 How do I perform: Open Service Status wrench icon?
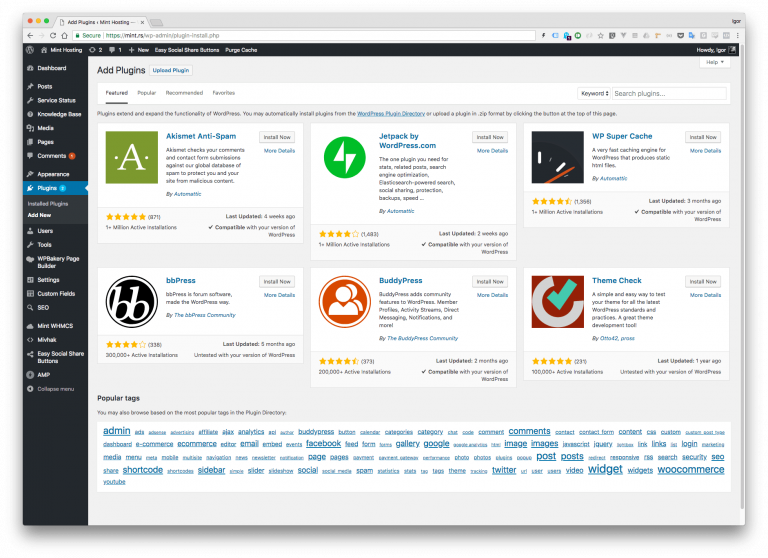(30, 100)
